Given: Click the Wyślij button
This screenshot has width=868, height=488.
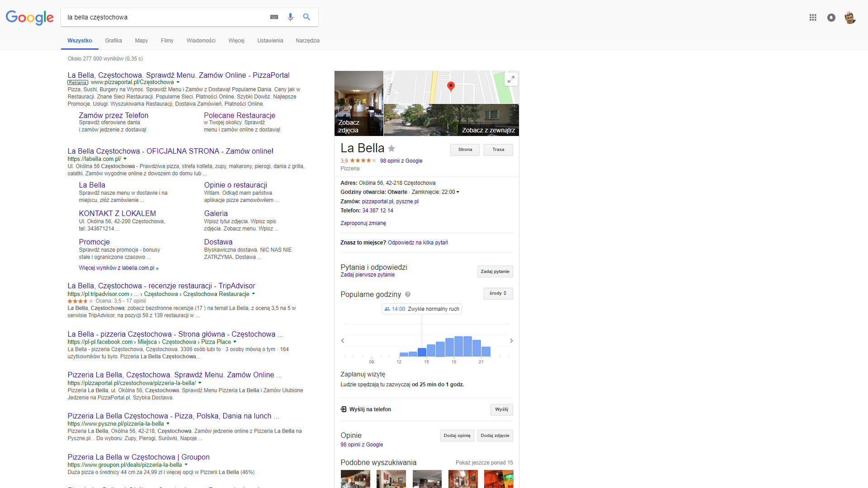Looking at the screenshot, I should point(501,410).
